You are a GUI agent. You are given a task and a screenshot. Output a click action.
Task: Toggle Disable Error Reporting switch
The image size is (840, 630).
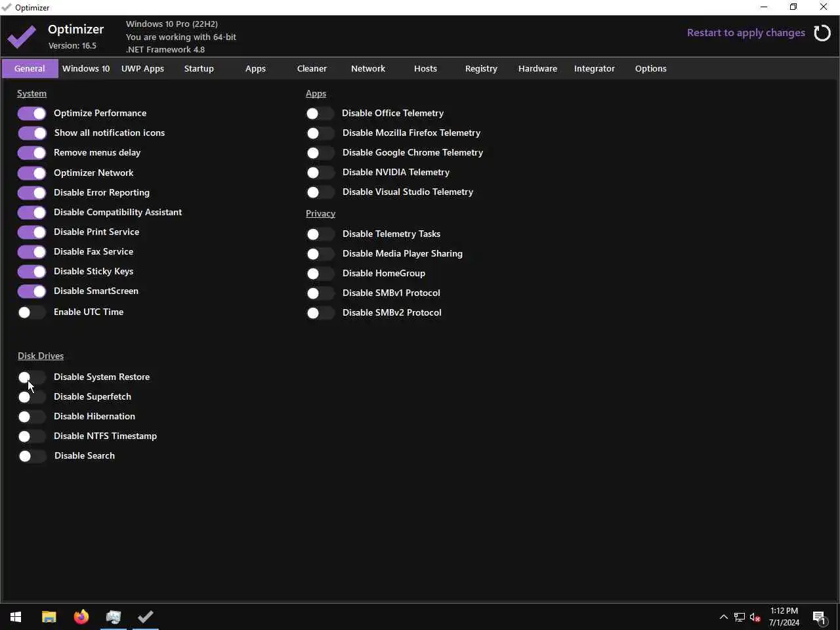(x=31, y=193)
